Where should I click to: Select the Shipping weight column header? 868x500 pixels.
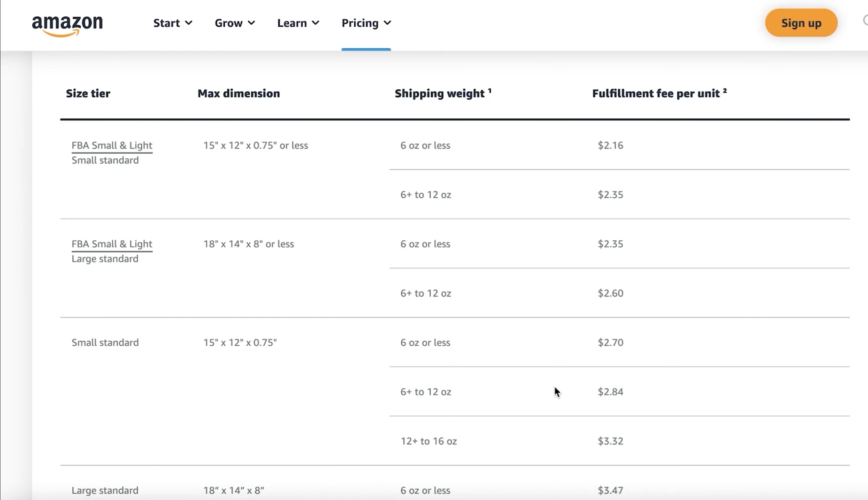click(443, 93)
